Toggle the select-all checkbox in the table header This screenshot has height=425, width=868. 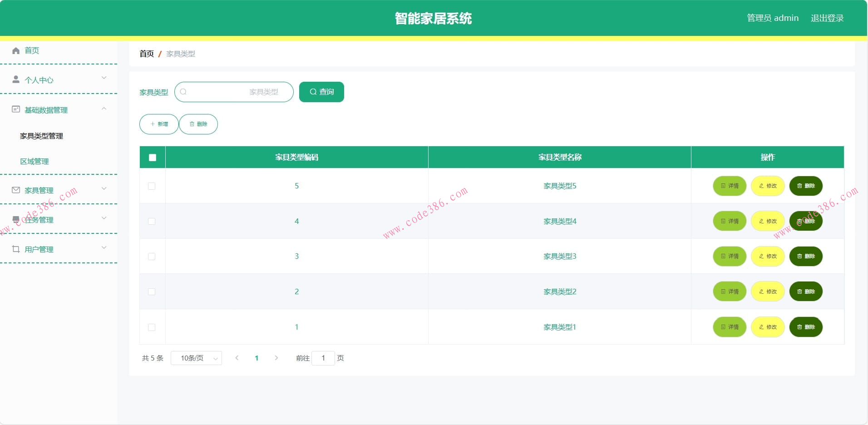(x=152, y=157)
